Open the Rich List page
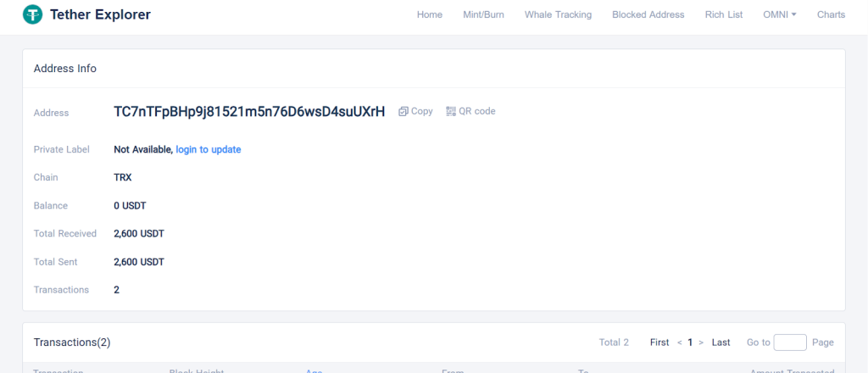 pyautogui.click(x=724, y=15)
